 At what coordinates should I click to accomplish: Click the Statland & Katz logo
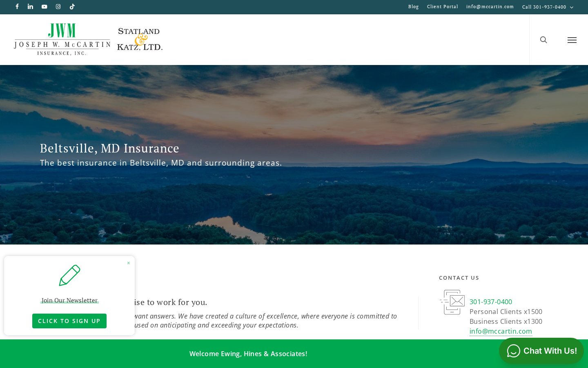[140, 39]
